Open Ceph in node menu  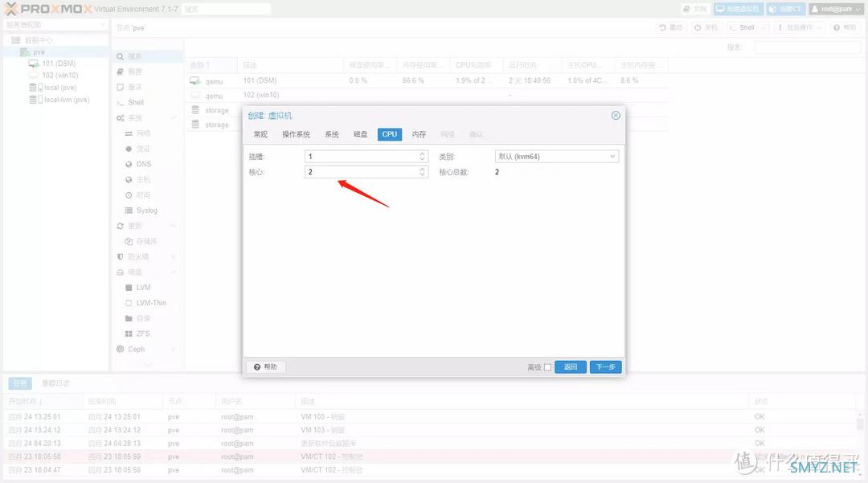click(136, 349)
